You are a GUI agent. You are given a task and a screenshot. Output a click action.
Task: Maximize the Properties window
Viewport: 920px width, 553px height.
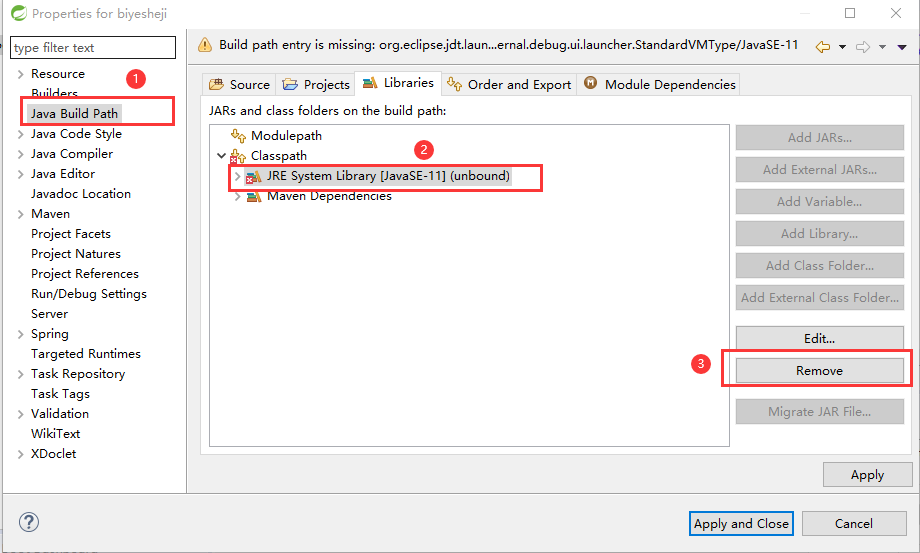tap(850, 13)
